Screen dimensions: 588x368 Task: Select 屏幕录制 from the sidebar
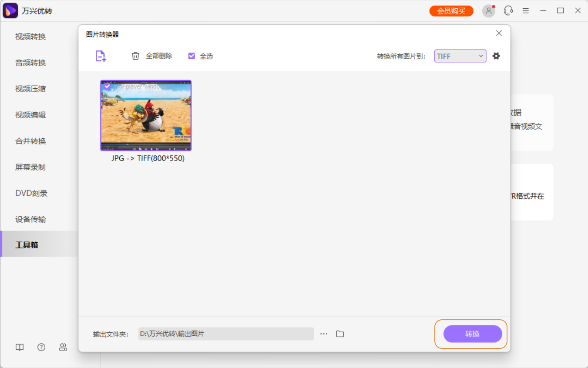[31, 167]
